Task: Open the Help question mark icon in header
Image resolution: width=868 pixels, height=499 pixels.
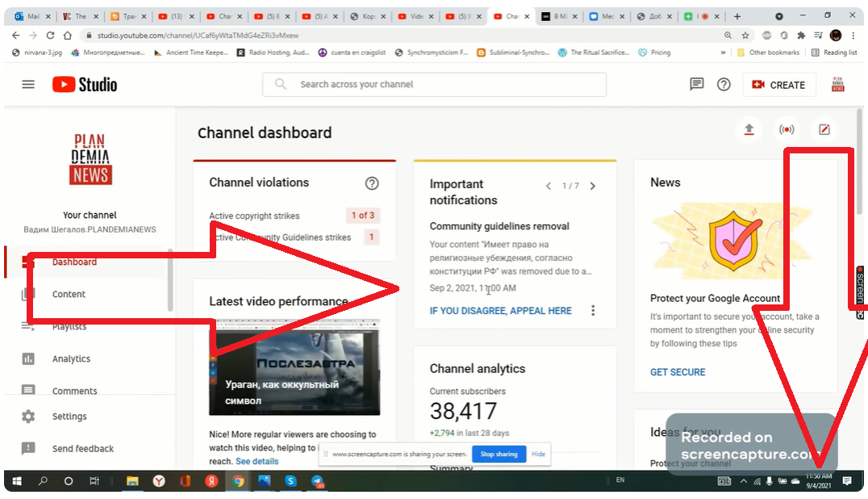Action: (x=724, y=84)
